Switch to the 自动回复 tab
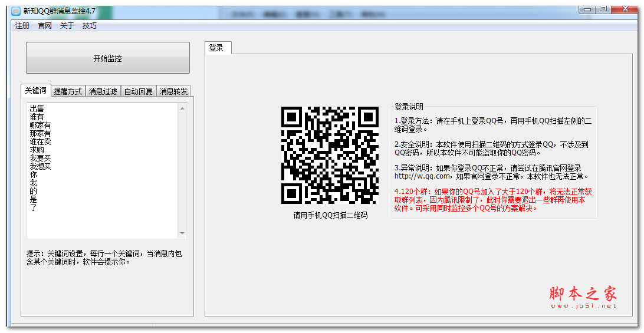644x333 pixels. pos(139,91)
